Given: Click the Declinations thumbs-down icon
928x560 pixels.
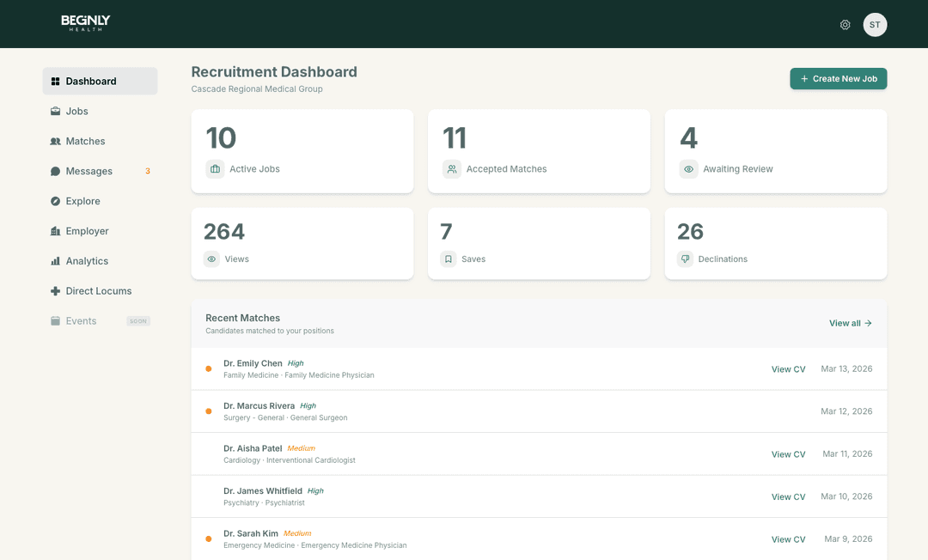Looking at the screenshot, I should tap(685, 259).
